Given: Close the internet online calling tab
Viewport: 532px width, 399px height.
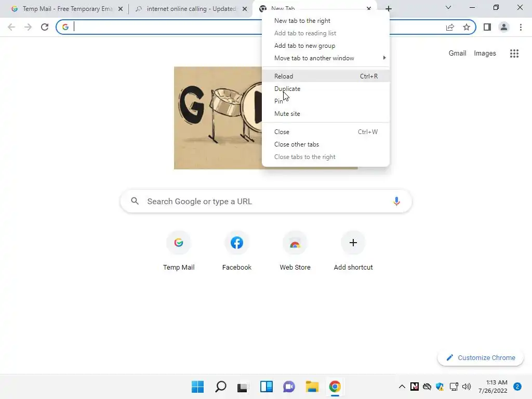Looking at the screenshot, I should [x=245, y=9].
